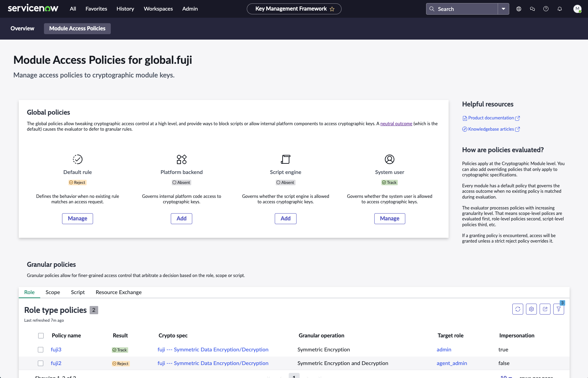Open the fuji2 policy
588x378 pixels.
tap(56, 363)
